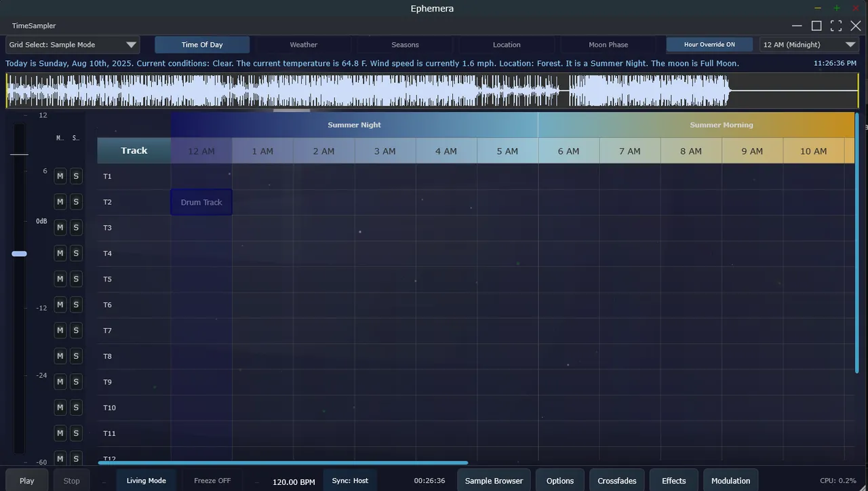This screenshot has width=868, height=491.
Task: Toggle Hour Override ON button
Action: point(709,45)
